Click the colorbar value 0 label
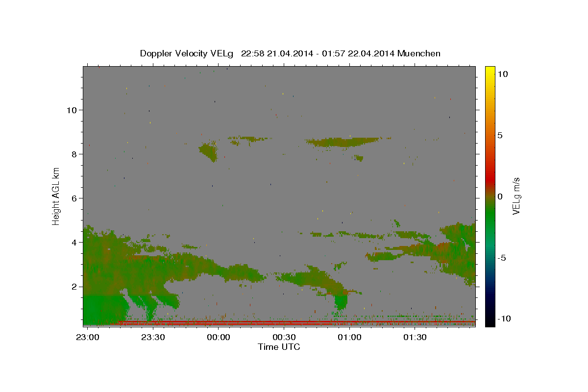 pyautogui.click(x=500, y=196)
